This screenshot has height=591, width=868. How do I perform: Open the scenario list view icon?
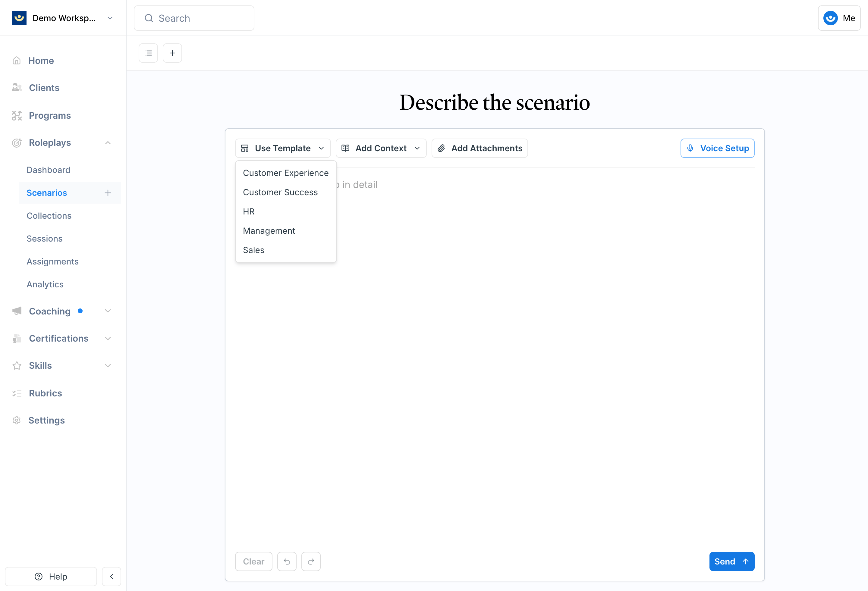click(148, 53)
